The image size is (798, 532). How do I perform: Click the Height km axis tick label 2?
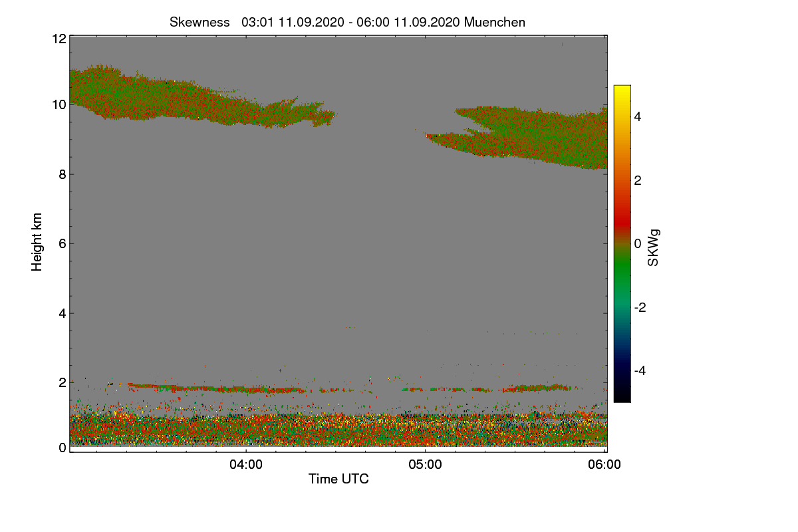coord(62,382)
